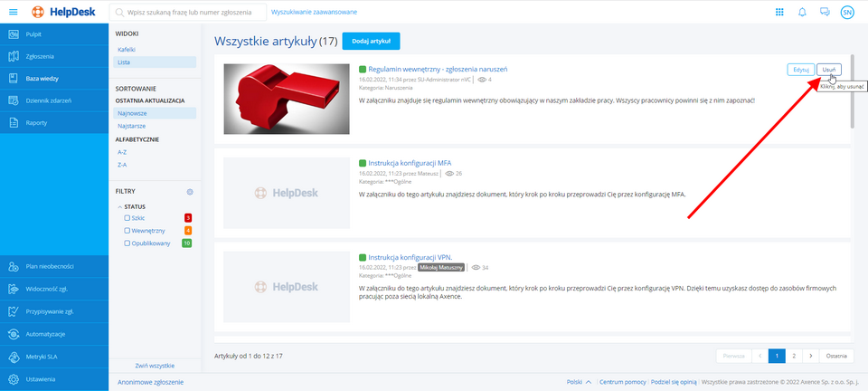This screenshot has width=868, height=391.
Task: Click the search field for tickets
Action: [x=190, y=13]
